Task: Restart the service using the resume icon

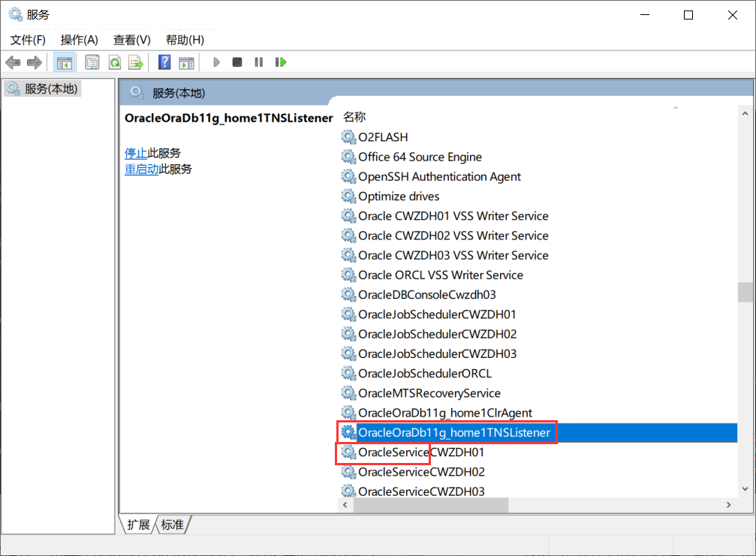Action: (280, 62)
